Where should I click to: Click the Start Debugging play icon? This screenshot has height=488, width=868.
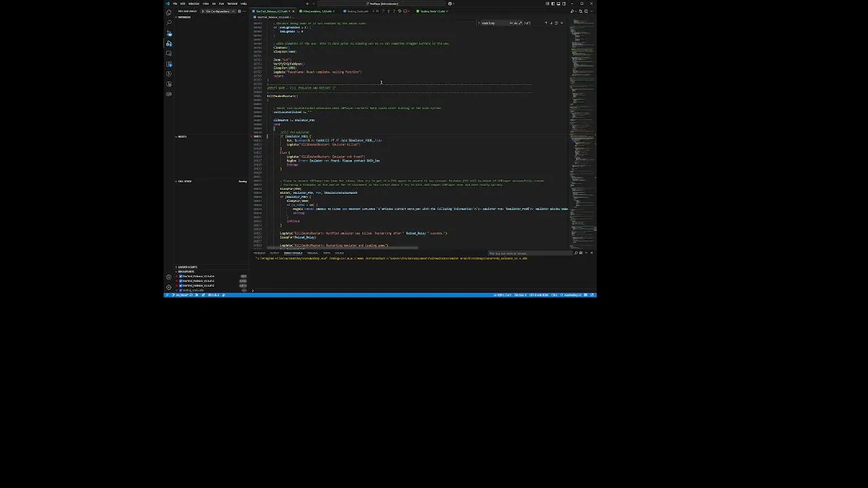pyautogui.click(x=203, y=12)
